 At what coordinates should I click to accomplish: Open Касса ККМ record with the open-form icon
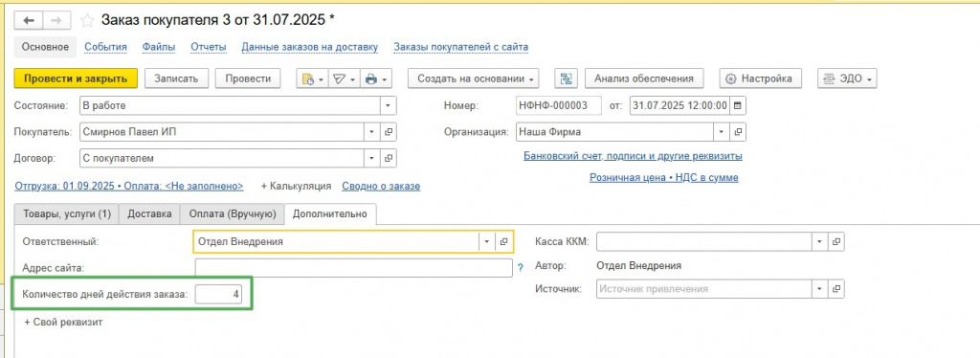point(836,241)
